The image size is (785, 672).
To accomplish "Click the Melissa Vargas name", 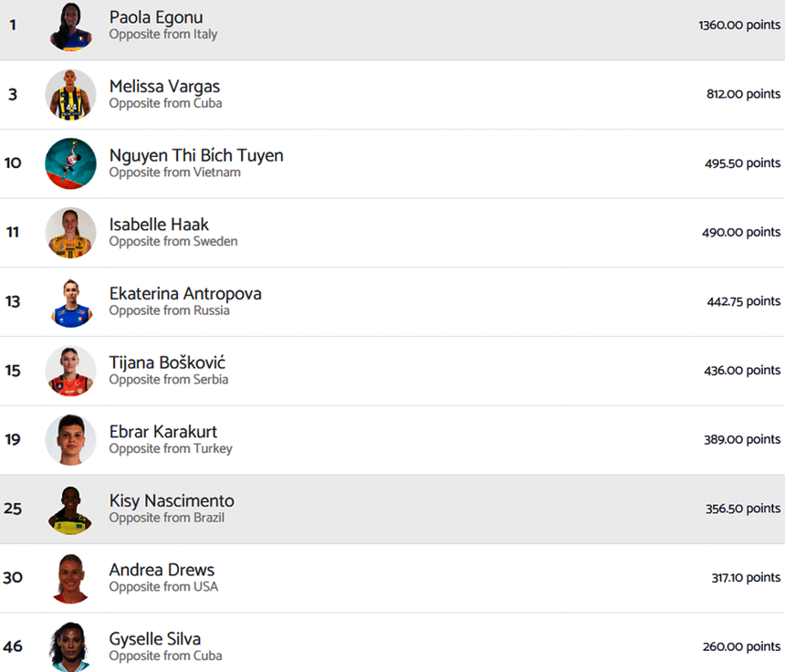I will coord(164,87).
